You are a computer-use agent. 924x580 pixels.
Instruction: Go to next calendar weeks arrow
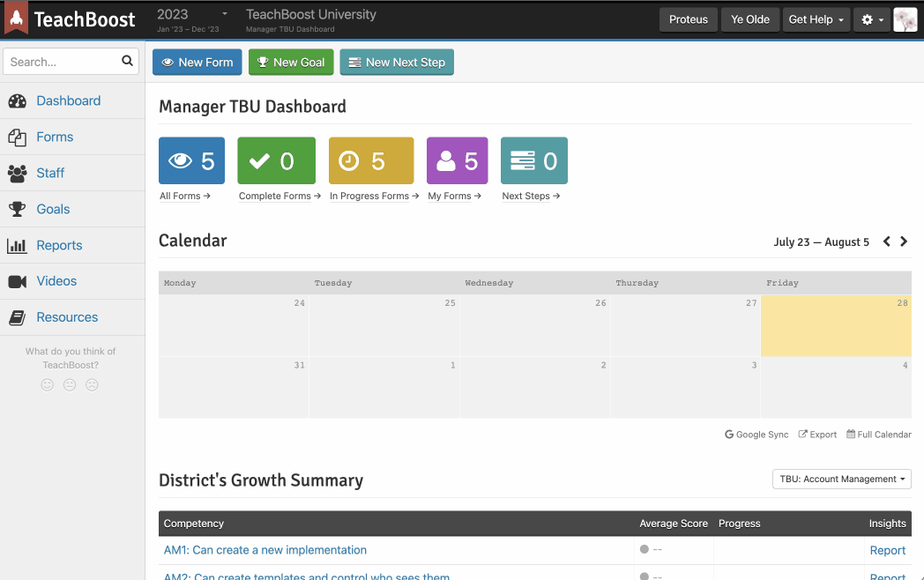point(904,242)
